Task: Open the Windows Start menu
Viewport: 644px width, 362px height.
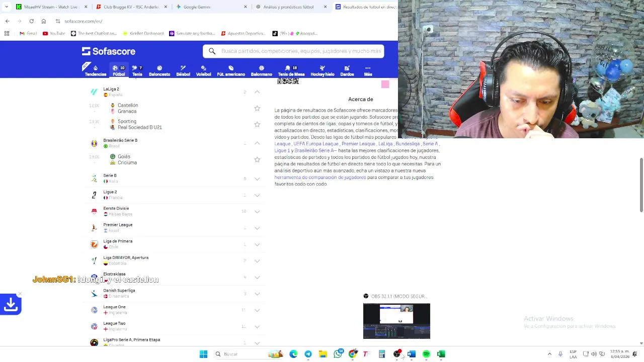Action: pos(203,354)
